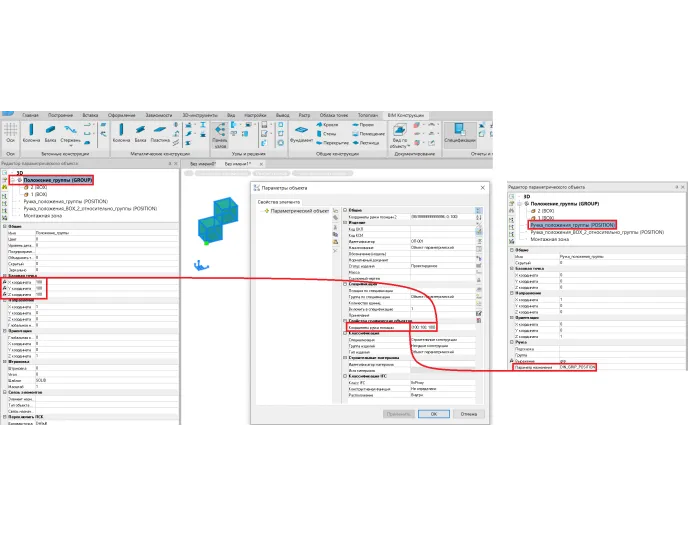Edit Координаты ручки позиции value field
Image resolution: width=688 pixels, height=537 pixels.
coord(443,327)
